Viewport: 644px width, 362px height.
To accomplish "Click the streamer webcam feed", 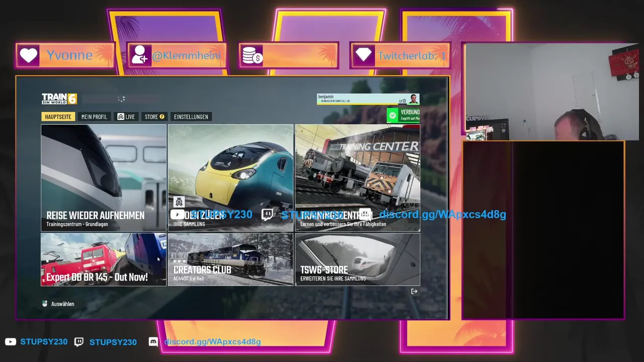I will [x=552, y=92].
